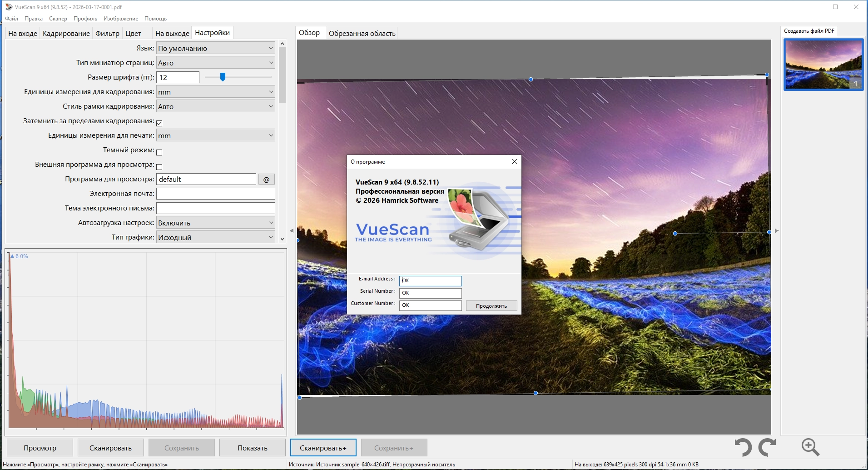Click the rotate left (counterclockwise) icon

tap(743, 447)
